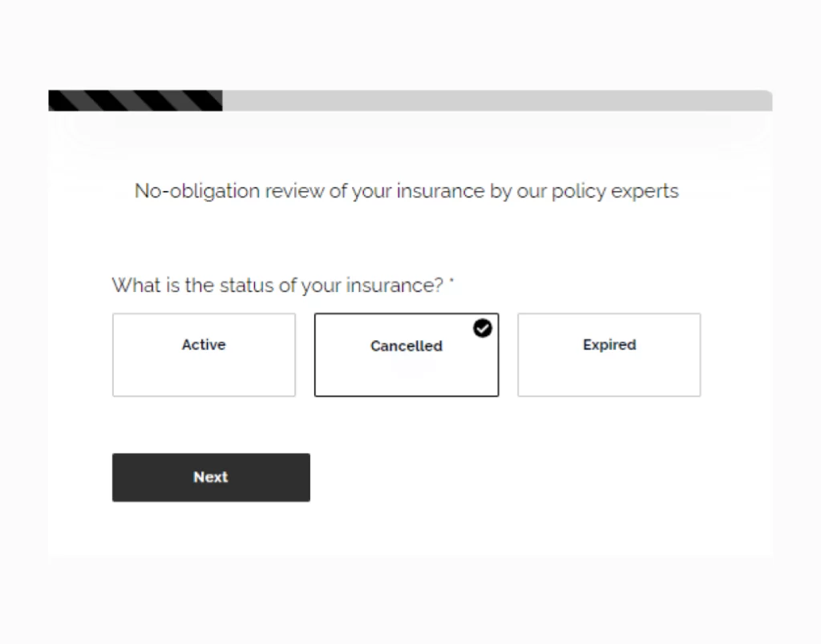The width and height of the screenshot is (821, 644).
Task: Choose Expired as insurance status
Action: pyautogui.click(x=609, y=354)
